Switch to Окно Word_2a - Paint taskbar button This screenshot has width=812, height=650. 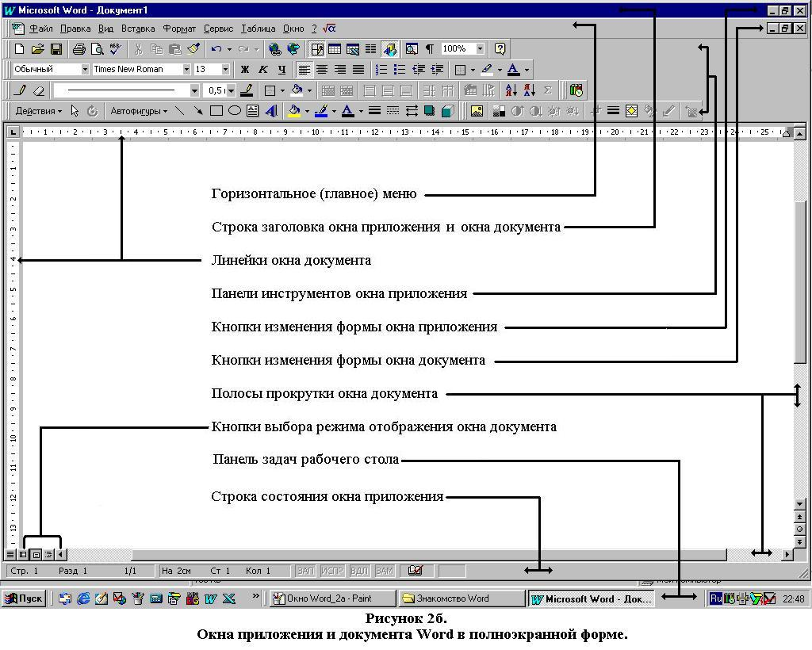pos(332,598)
